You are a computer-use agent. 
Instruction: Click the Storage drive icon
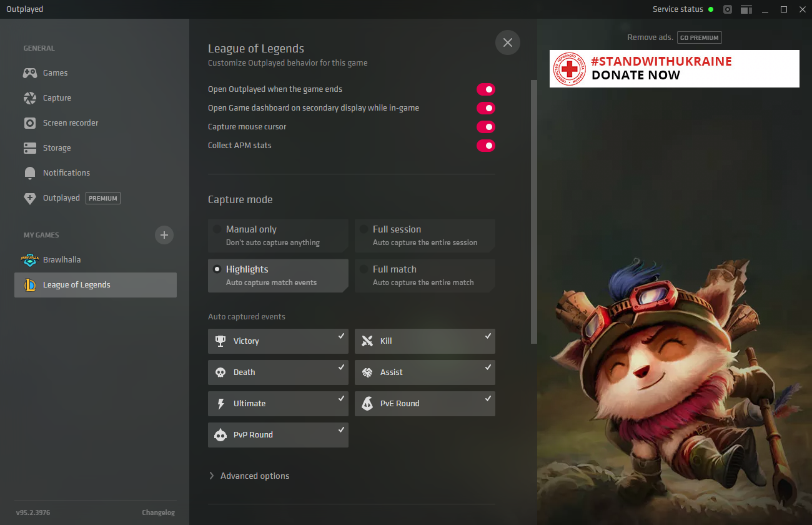(30, 148)
